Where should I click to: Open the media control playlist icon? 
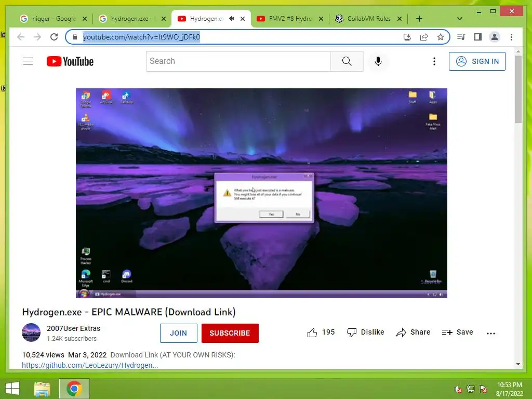click(461, 37)
